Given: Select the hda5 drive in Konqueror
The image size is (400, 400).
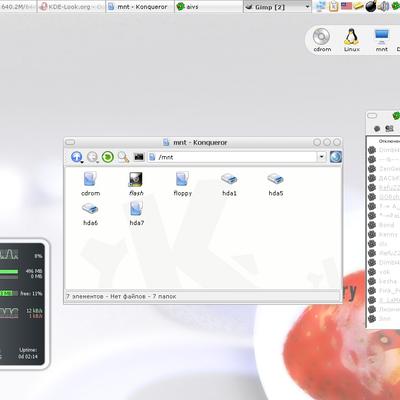Looking at the screenshot, I should (x=276, y=184).
